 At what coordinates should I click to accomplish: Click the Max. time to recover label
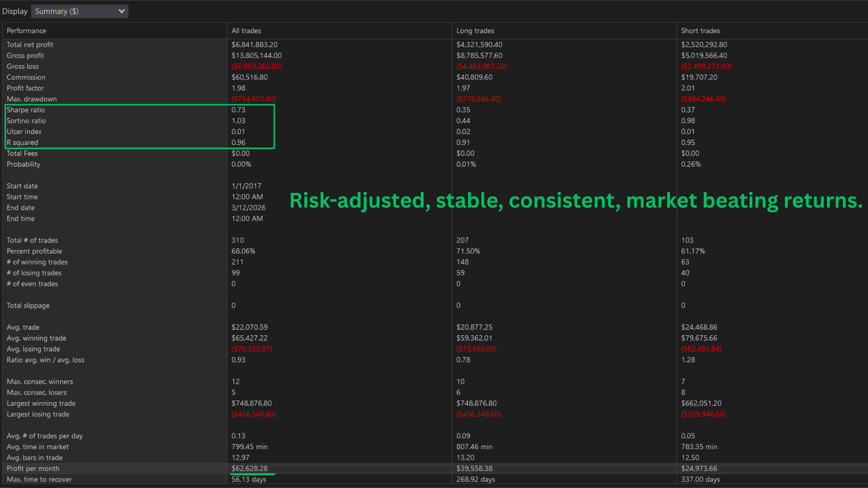(x=39, y=480)
